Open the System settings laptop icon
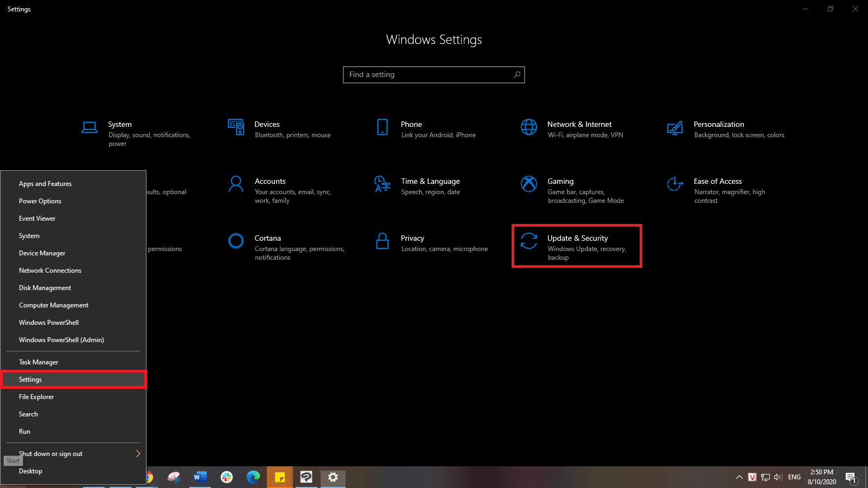This screenshot has height=488, width=868. 90,127
